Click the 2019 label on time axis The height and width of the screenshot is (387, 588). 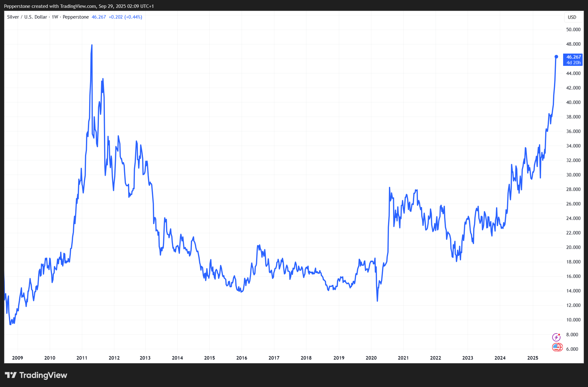(x=339, y=358)
